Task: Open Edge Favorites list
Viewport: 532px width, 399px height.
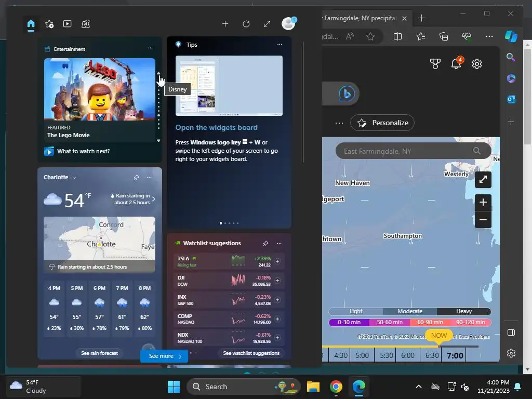Action: coord(421,36)
